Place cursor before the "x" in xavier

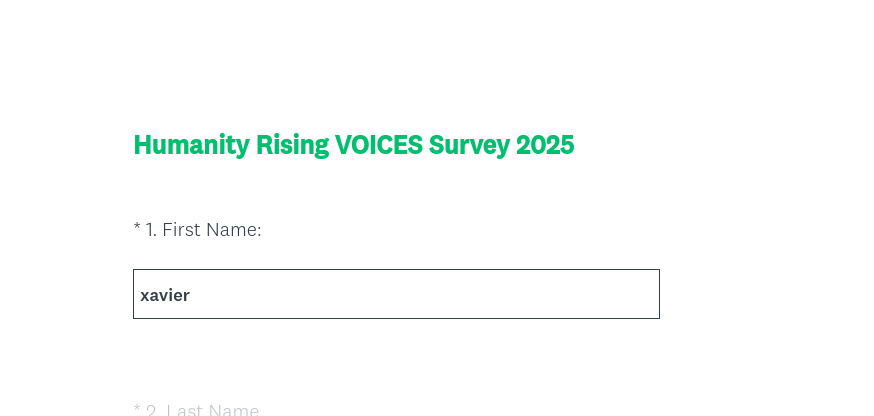[140, 295]
